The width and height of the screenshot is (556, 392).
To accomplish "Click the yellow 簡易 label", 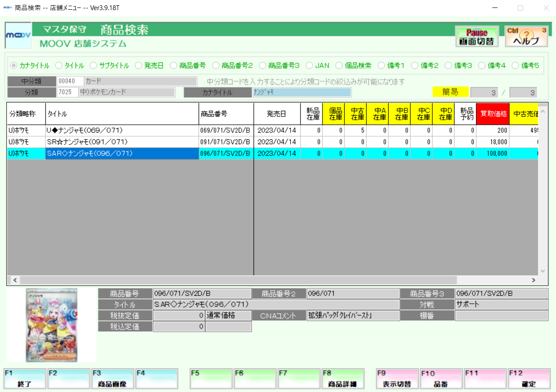I will point(451,92).
